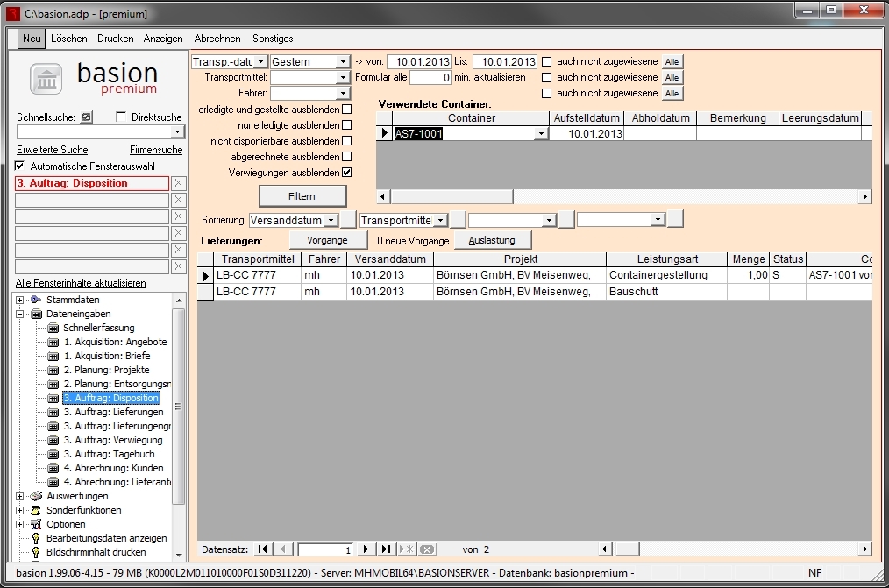The height and width of the screenshot is (588, 889).
Task: Toggle Automatische Fensterauswahl checkbox
Action: click(20, 166)
